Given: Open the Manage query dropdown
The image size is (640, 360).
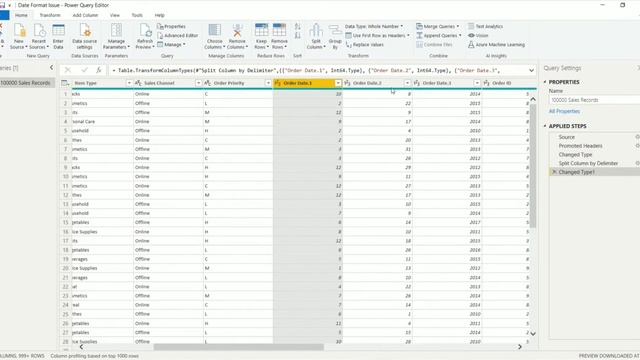Looking at the screenshot, I should point(171,44).
